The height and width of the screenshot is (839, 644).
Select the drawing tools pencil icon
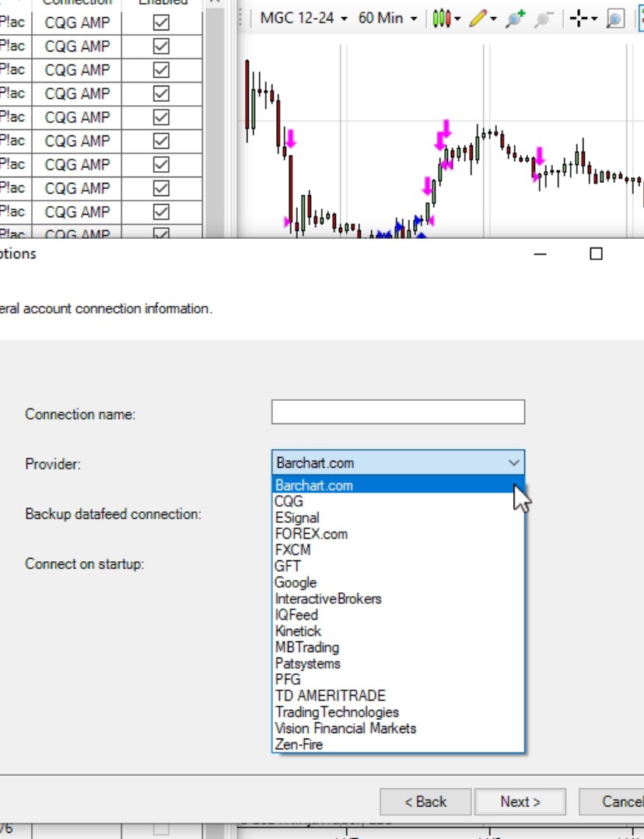pos(478,18)
